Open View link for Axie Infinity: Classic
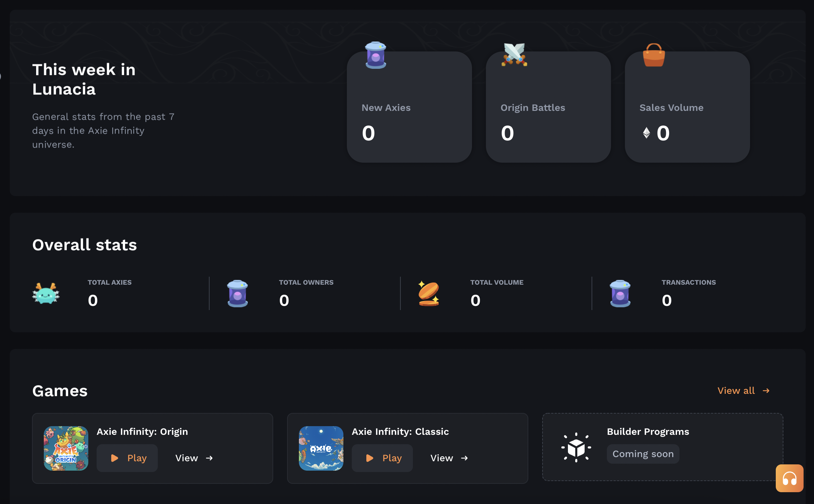 (x=449, y=458)
